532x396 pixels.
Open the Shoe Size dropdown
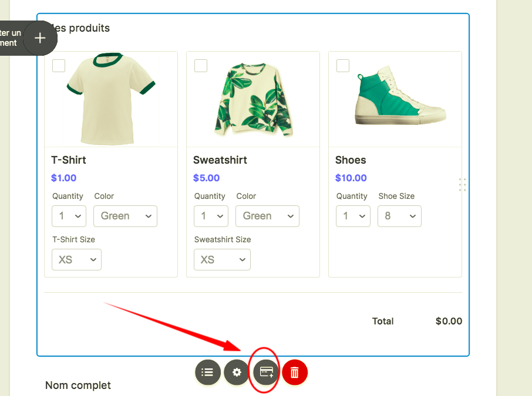[x=399, y=216]
